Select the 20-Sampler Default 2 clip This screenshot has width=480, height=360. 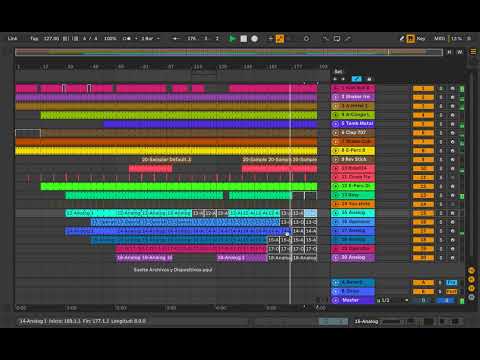[166, 160]
